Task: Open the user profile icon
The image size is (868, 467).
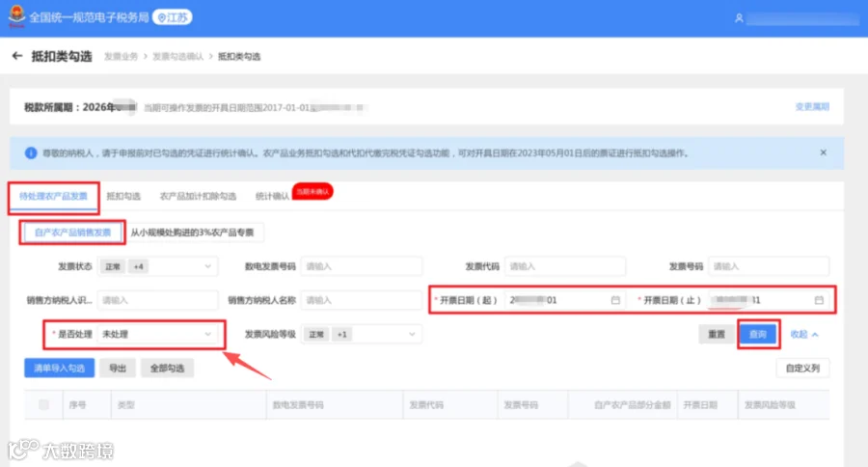Action: [x=739, y=18]
